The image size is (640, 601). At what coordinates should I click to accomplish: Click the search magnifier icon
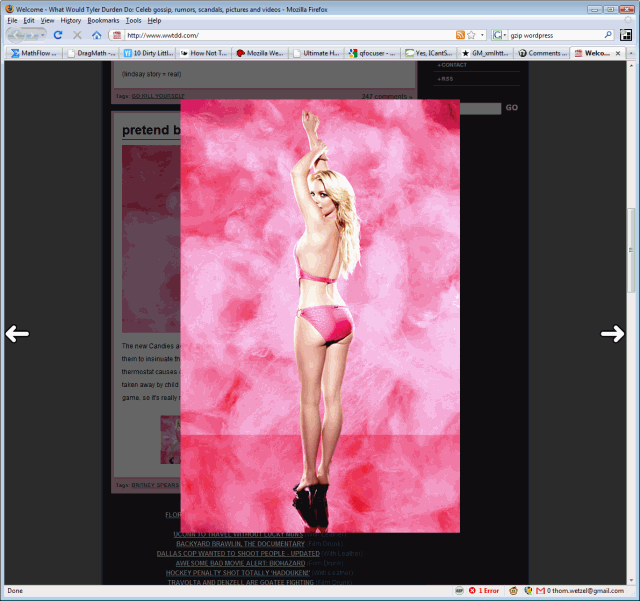pyautogui.click(x=608, y=35)
